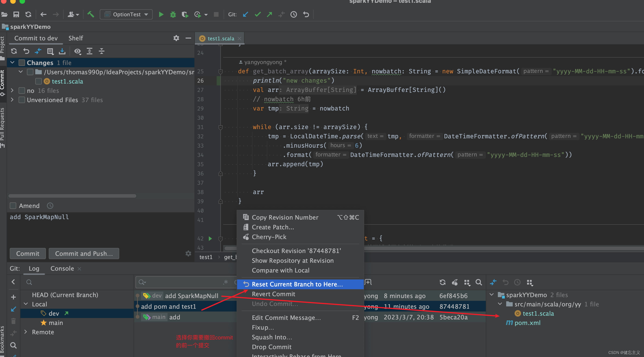Check the test1.scala file checkbox
The width and height of the screenshot is (644, 357).
coord(39,81)
